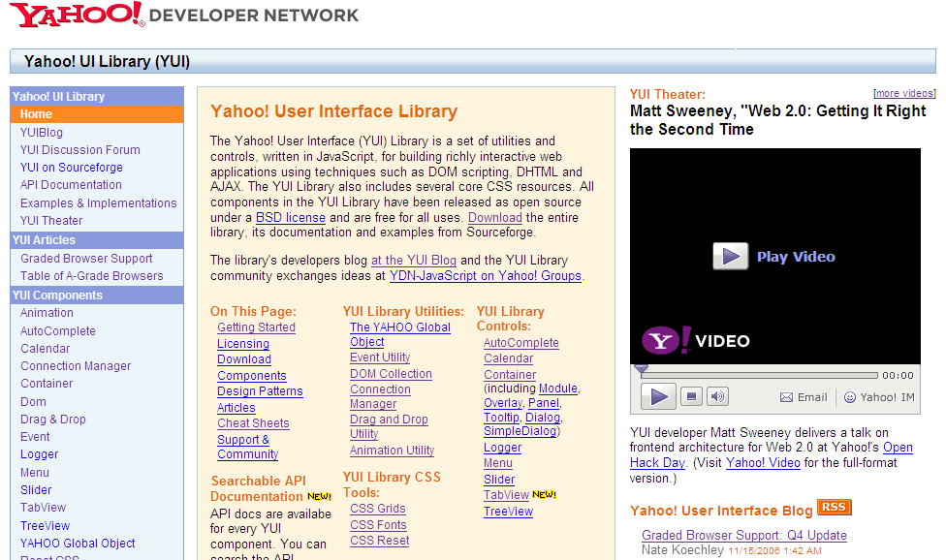The image size is (946, 560).
Task: Click the Yahoo! logo in header
Action: [78, 15]
